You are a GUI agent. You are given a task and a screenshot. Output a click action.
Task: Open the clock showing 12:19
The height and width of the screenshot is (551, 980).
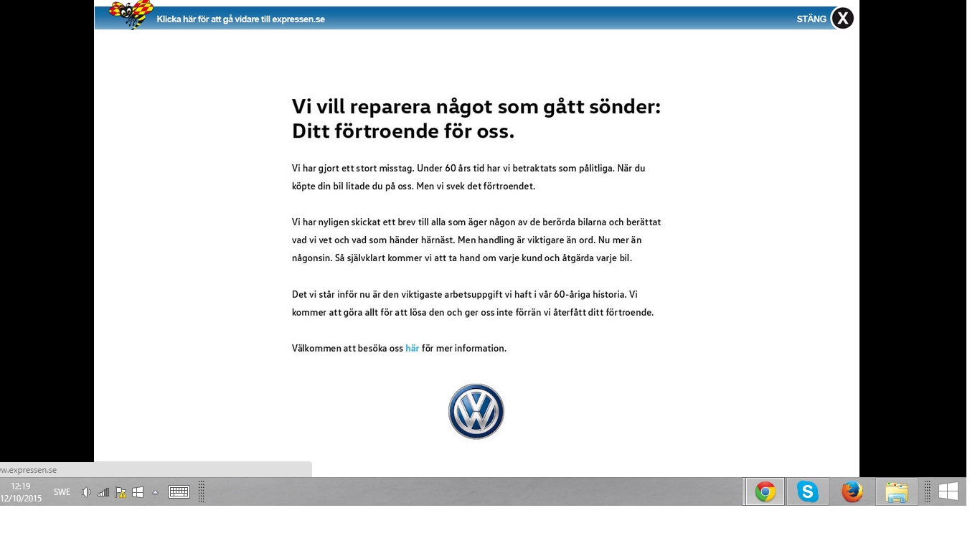(x=21, y=492)
